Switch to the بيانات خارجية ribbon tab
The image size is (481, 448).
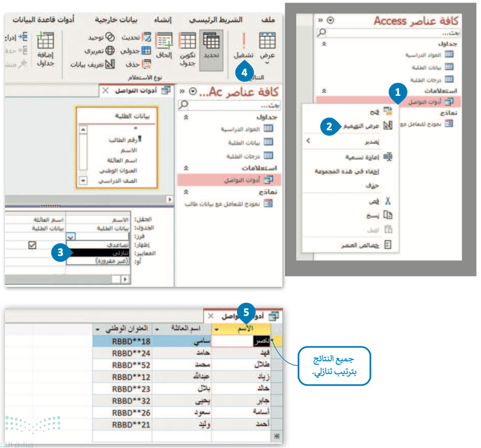(x=116, y=20)
